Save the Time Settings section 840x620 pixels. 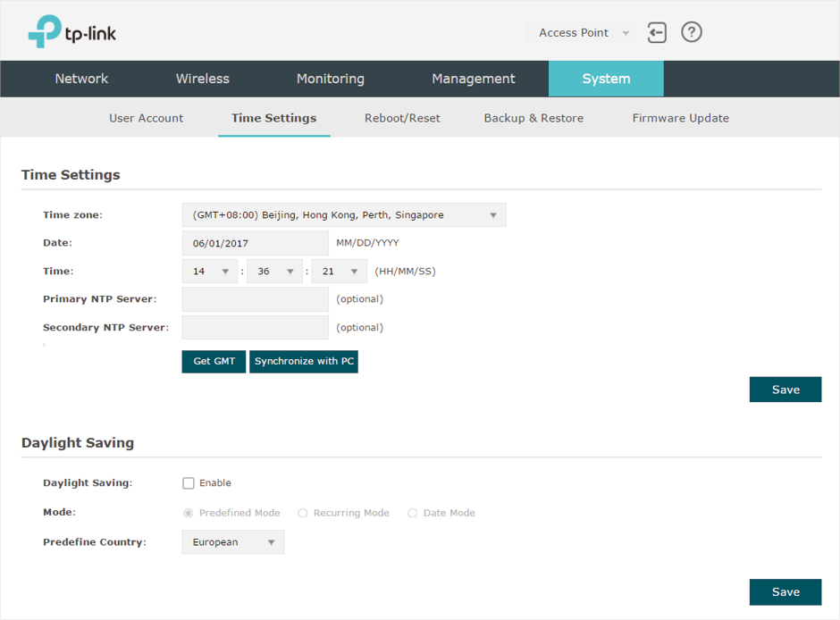point(785,390)
